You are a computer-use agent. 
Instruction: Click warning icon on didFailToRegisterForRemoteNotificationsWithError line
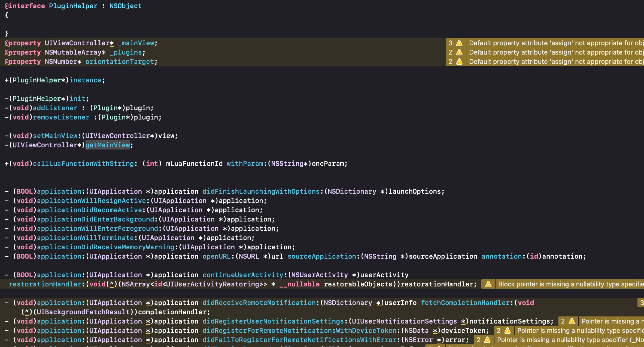(x=487, y=340)
